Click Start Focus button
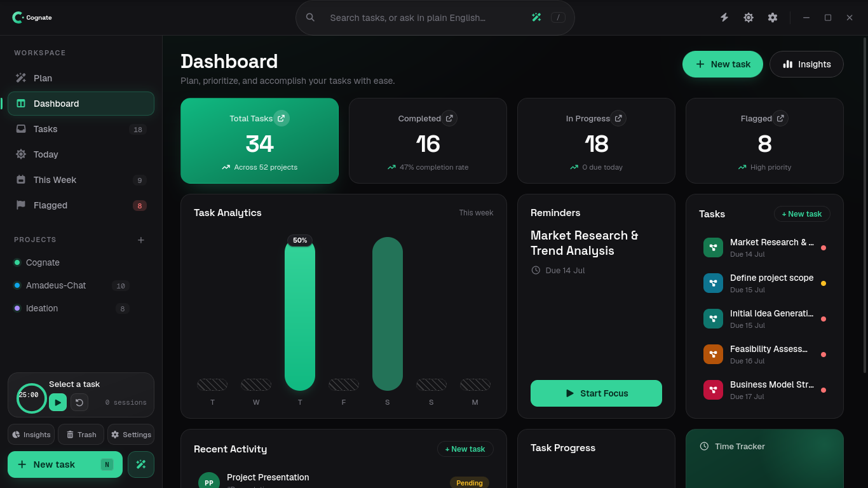 [596, 393]
